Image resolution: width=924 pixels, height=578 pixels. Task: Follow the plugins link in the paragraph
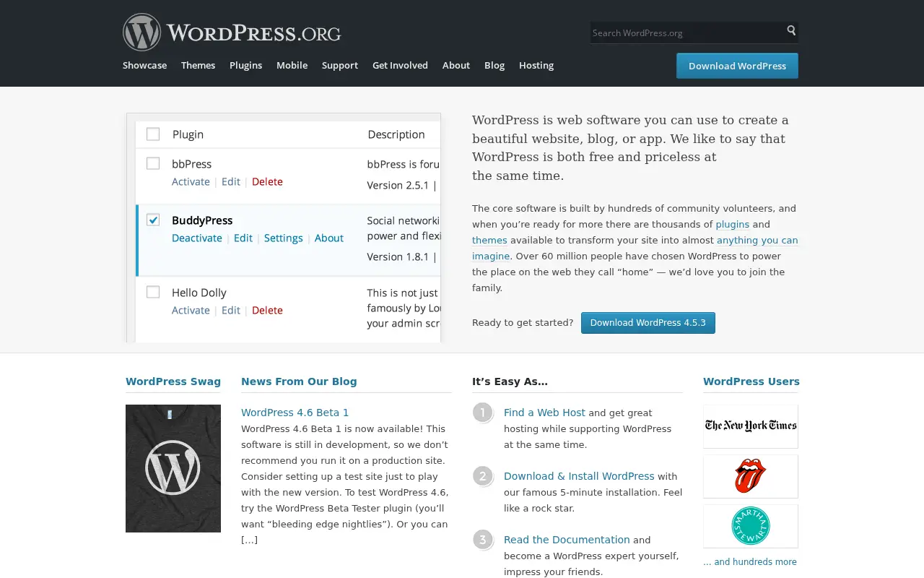pyautogui.click(x=732, y=225)
